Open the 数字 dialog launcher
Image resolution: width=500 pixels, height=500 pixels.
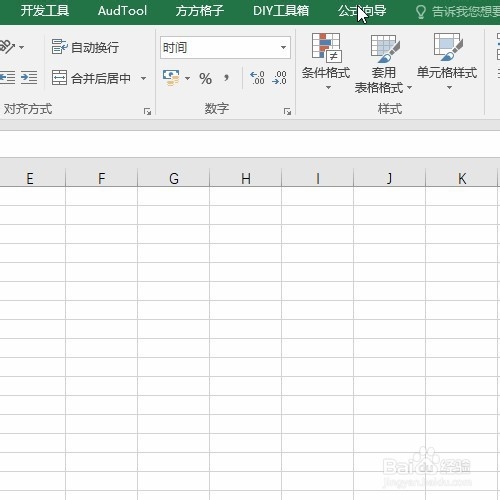coord(287,112)
